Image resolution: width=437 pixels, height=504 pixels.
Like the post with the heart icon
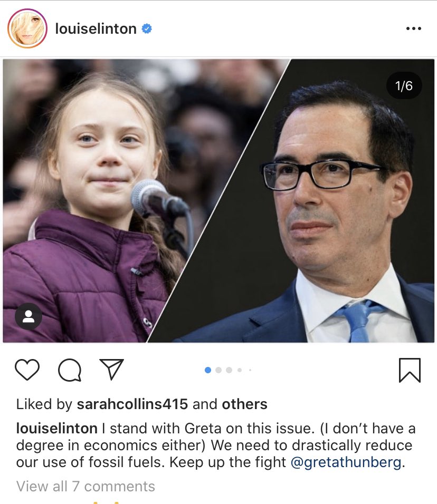(x=27, y=370)
